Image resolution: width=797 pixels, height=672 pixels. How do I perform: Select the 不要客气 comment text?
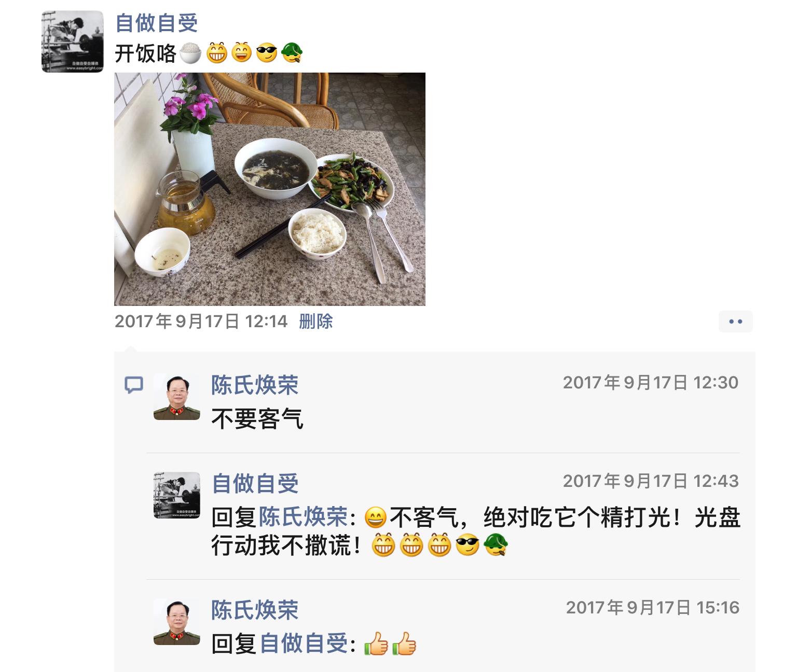(257, 419)
